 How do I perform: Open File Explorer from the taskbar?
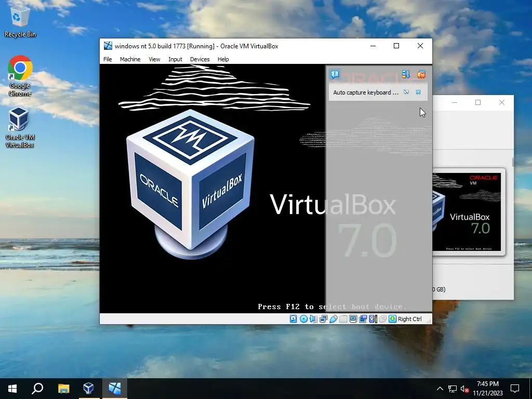point(63,389)
